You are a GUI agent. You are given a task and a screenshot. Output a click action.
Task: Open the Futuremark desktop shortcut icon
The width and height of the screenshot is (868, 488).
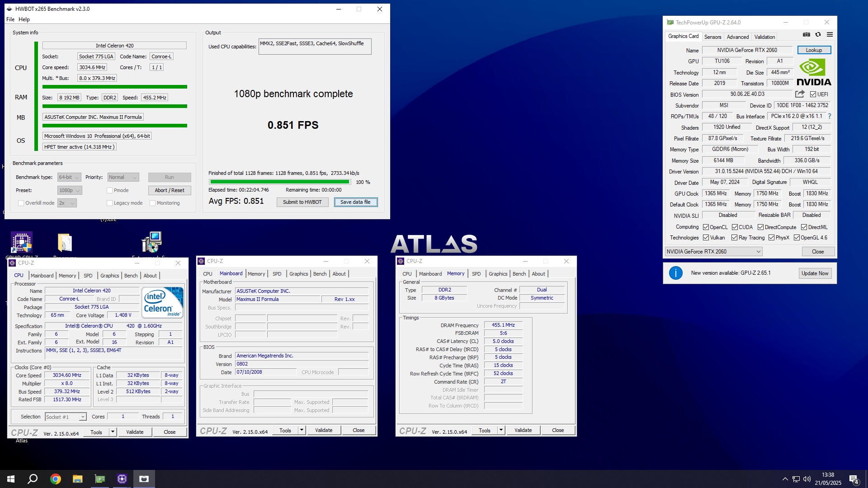click(x=151, y=242)
